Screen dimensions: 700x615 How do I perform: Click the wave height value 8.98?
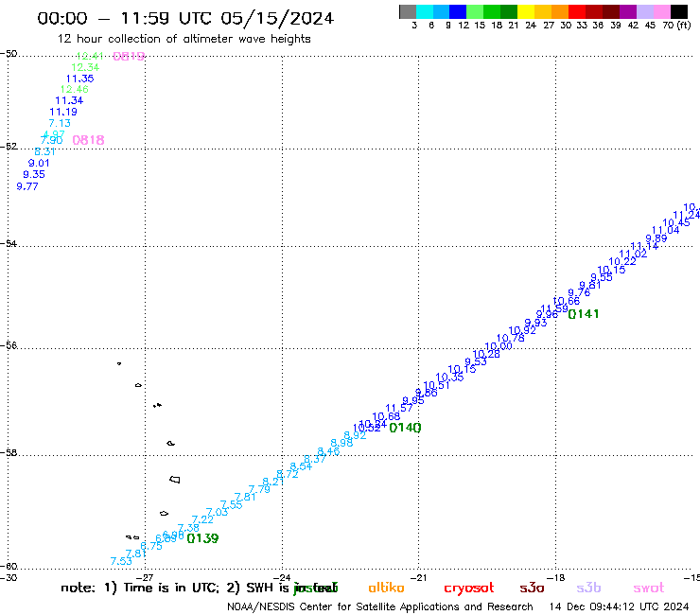[x=342, y=443]
